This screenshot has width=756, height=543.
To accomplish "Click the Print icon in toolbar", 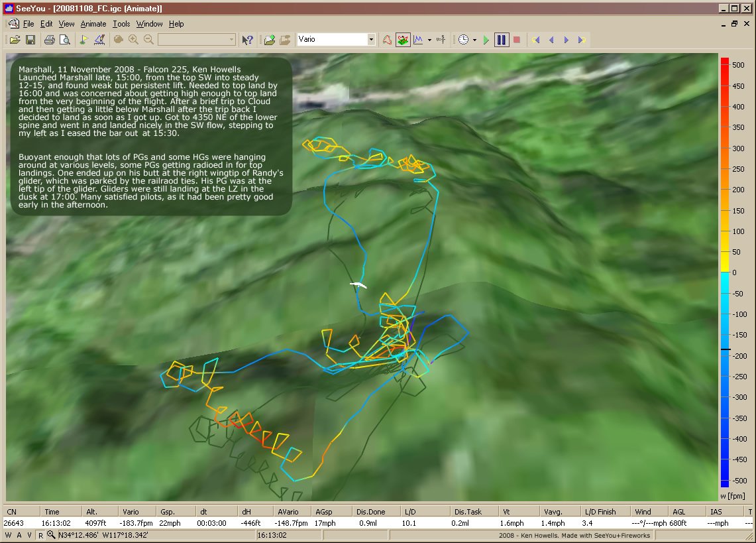I will pyautogui.click(x=50, y=40).
